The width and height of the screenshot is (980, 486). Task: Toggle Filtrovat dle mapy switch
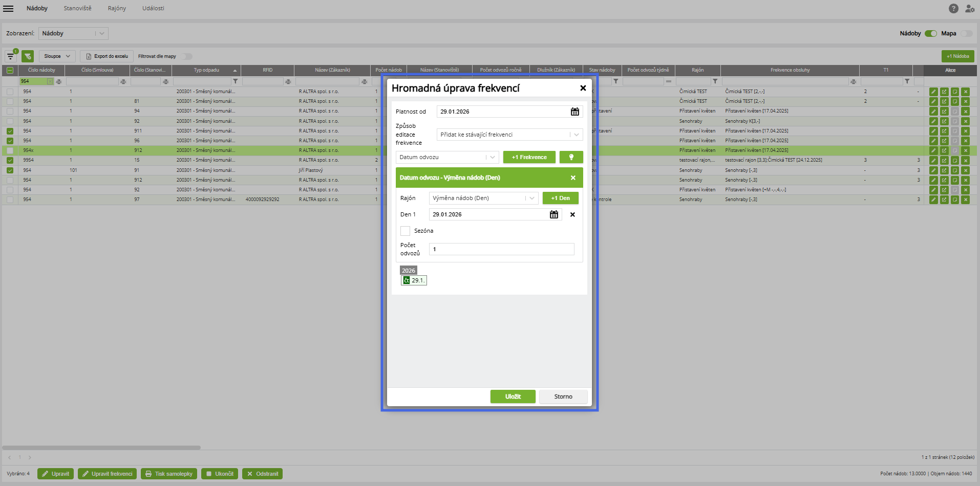coord(186,56)
